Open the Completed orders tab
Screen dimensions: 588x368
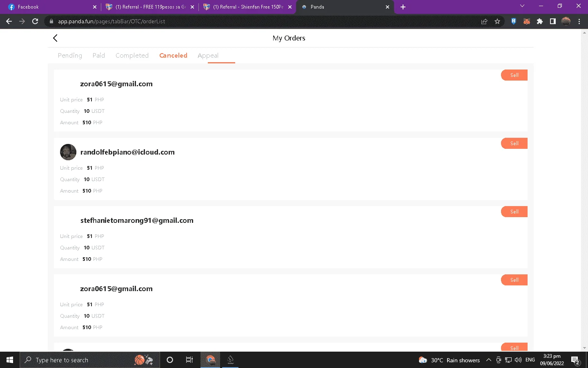[x=132, y=56]
